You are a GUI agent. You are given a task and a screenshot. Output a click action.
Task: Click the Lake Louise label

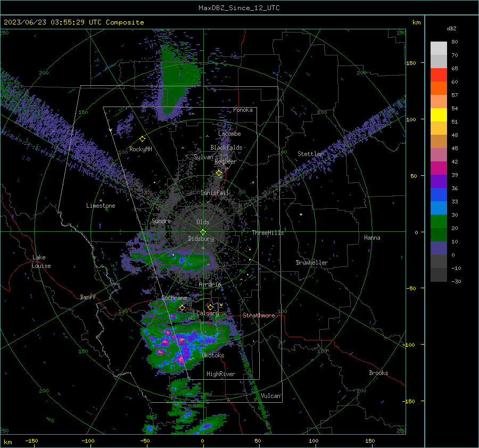coord(41,262)
